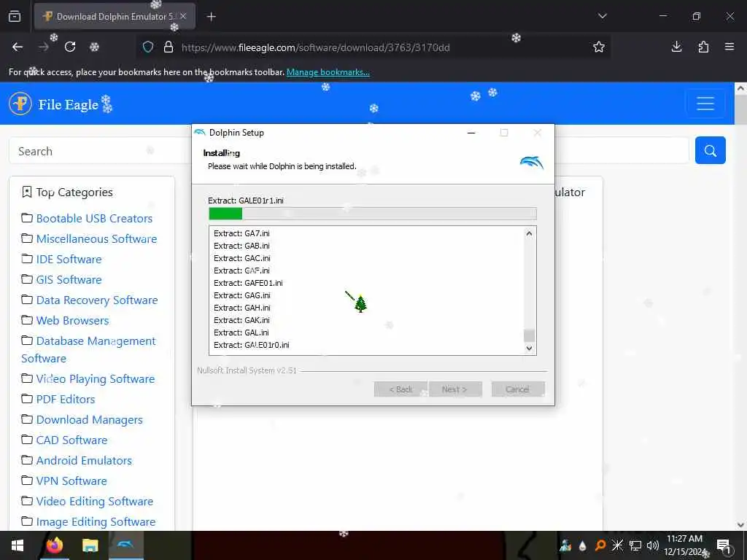Click the installer progress bar
Viewport: 747px width, 560px height.
[373, 214]
